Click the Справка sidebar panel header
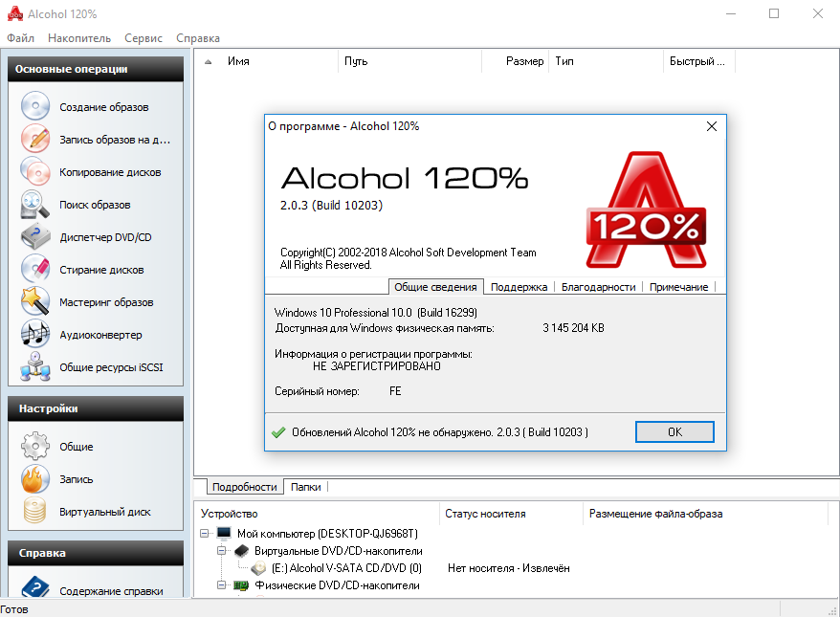This screenshot has width=840, height=617. (x=96, y=553)
